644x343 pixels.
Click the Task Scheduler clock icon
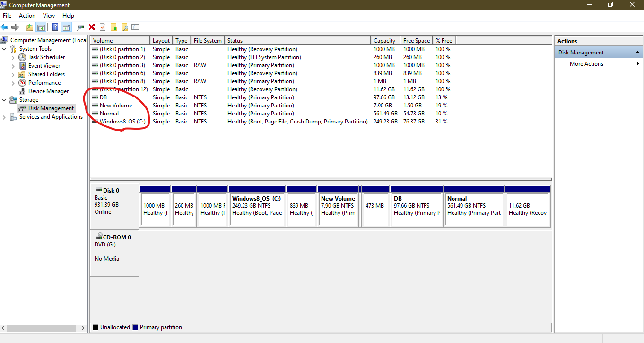pos(22,57)
